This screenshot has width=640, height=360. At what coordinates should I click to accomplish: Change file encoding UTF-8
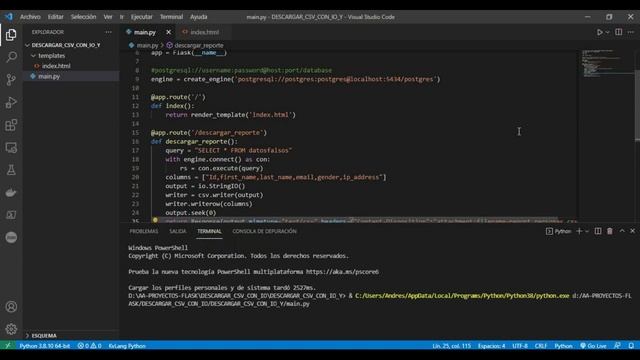520,346
